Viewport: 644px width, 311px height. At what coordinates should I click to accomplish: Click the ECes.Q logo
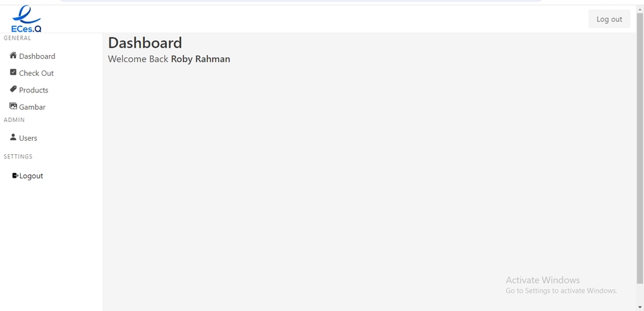coord(27,19)
